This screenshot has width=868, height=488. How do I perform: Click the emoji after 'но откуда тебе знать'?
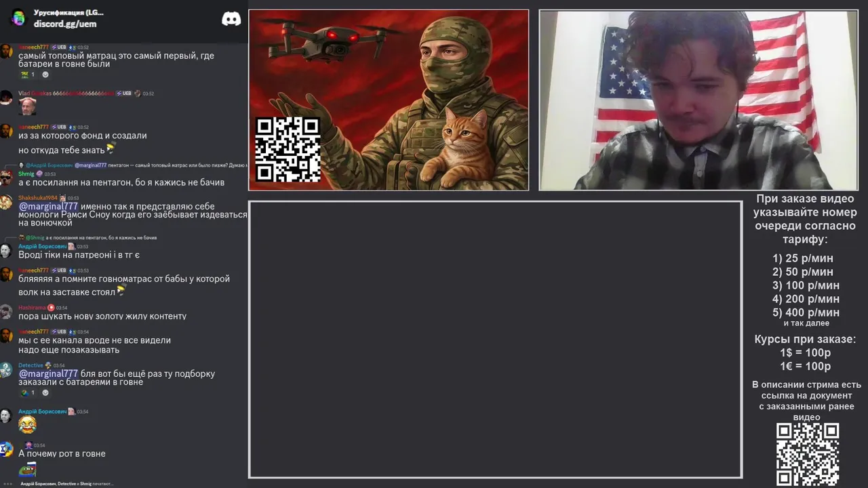(x=111, y=148)
